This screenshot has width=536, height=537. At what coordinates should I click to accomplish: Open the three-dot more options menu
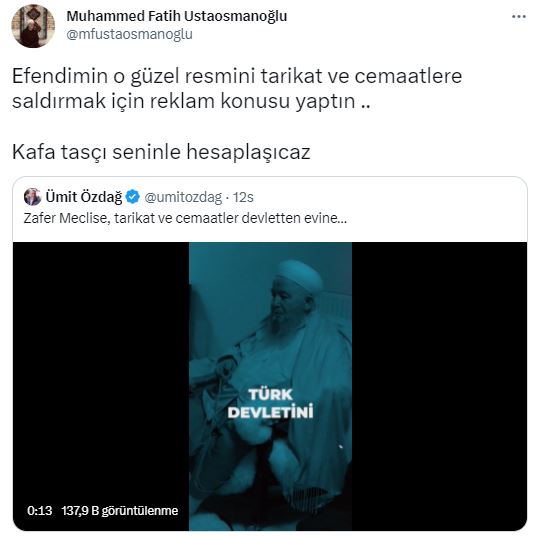tap(519, 16)
